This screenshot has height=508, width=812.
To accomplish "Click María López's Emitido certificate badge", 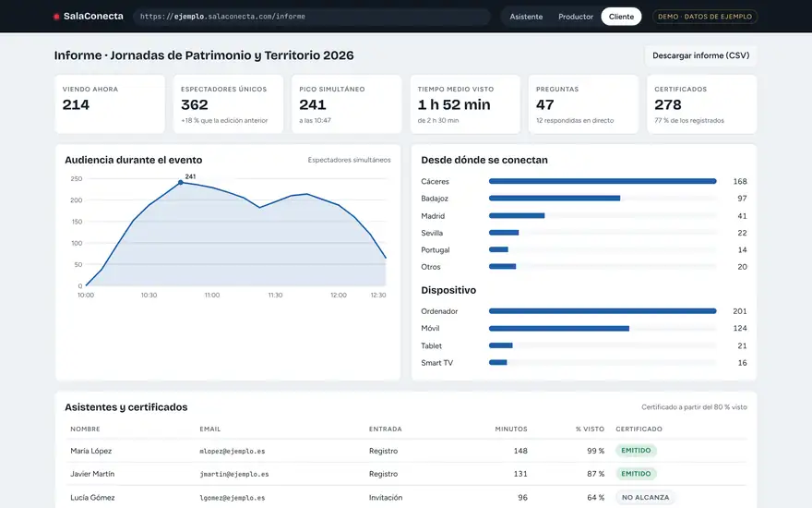I will [x=636, y=451].
